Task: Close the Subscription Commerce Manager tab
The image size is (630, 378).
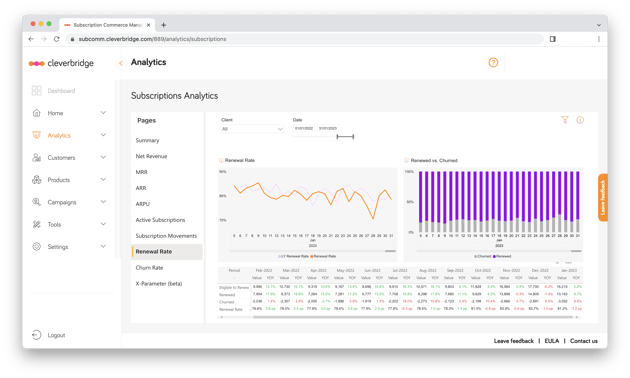Action: click(148, 25)
